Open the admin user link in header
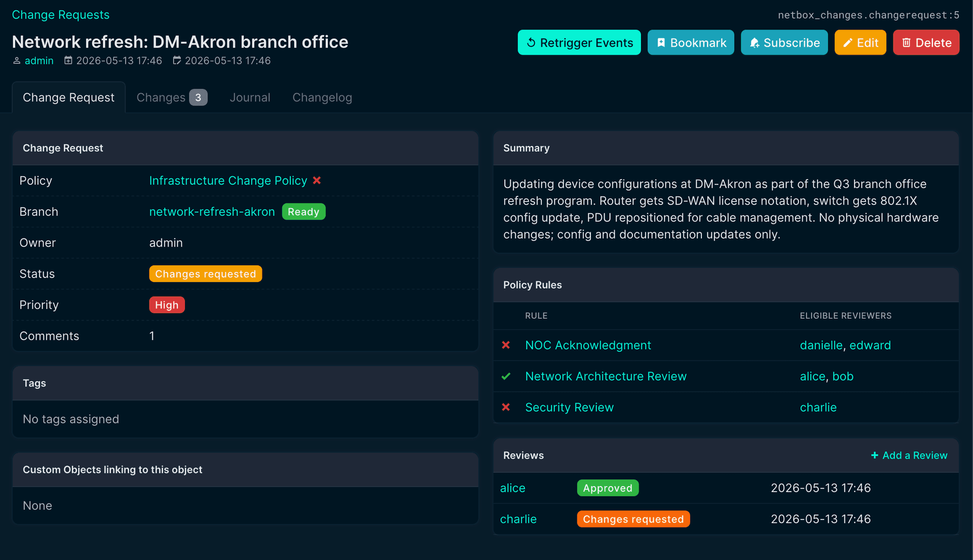This screenshot has height=560, width=973. point(39,61)
